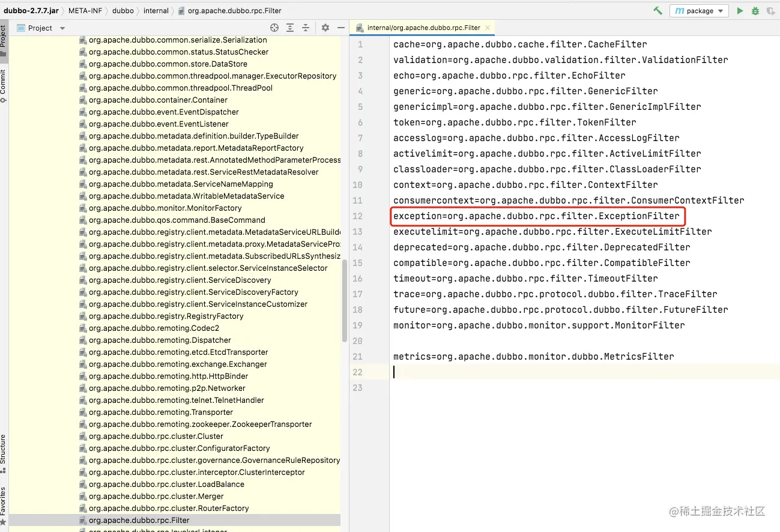Open the Project sidebar tab
Screen dimensions: 780x532
point(4,41)
